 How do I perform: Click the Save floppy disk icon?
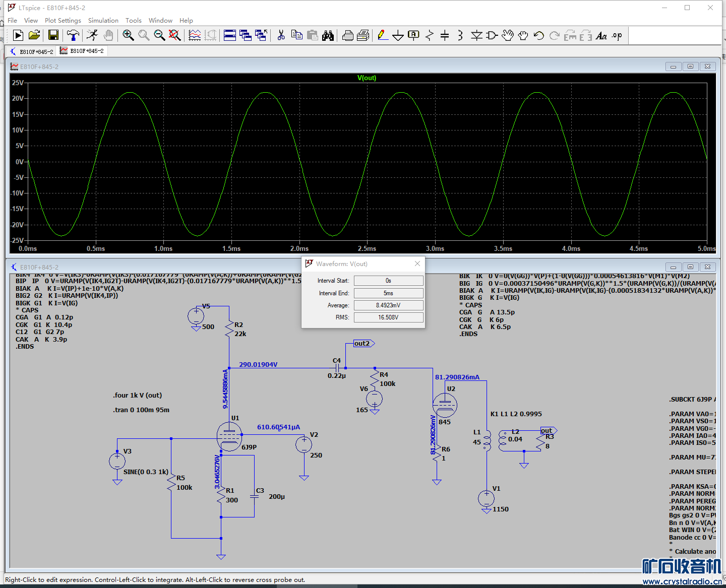[53, 35]
